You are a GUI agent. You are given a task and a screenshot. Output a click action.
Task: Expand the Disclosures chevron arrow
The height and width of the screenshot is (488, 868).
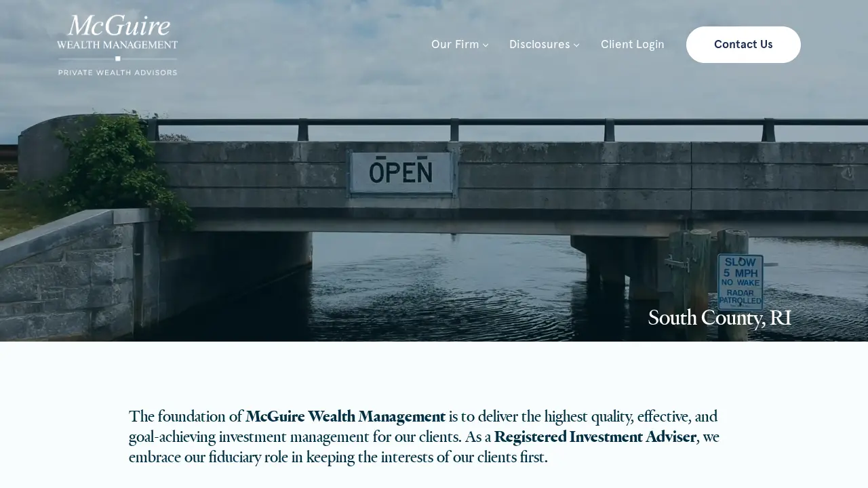pos(576,45)
